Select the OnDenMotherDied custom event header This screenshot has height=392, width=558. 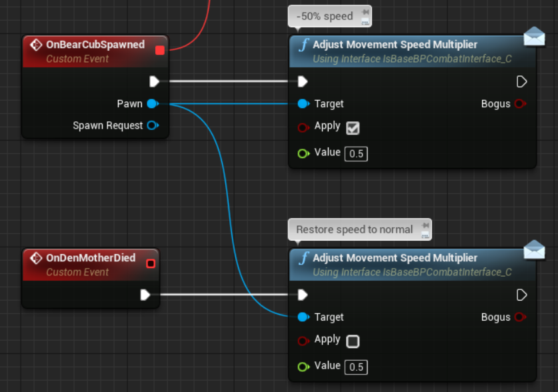[x=90, y=258]
